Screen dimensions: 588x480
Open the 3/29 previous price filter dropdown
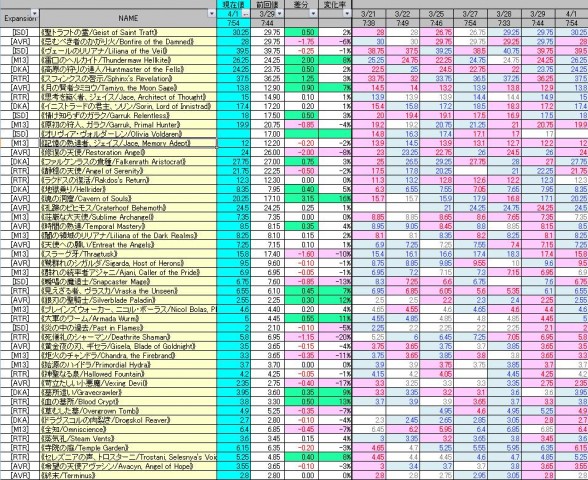[279, 14]
